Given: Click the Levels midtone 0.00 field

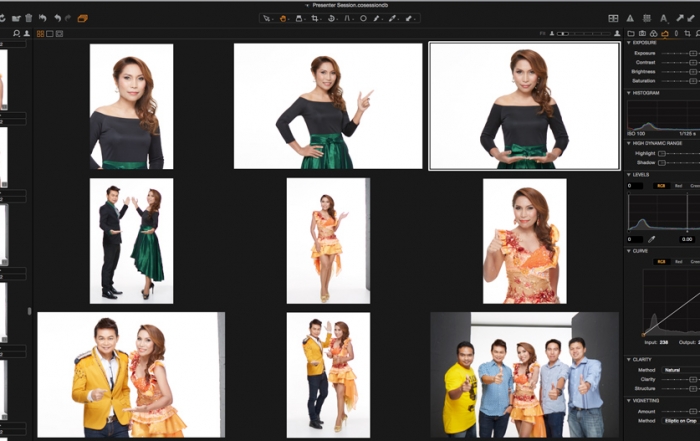Looking at the screenshot, I should (687, 239).
